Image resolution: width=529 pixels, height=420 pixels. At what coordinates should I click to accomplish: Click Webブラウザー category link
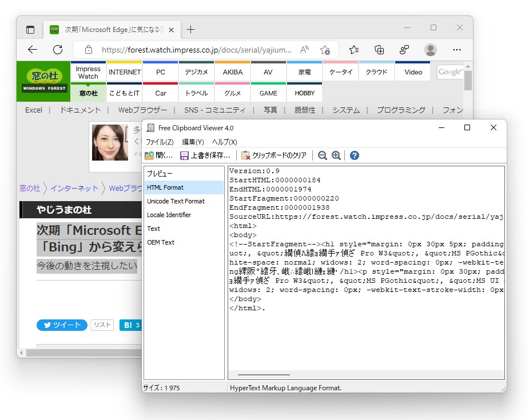click(x=142, y=110)
